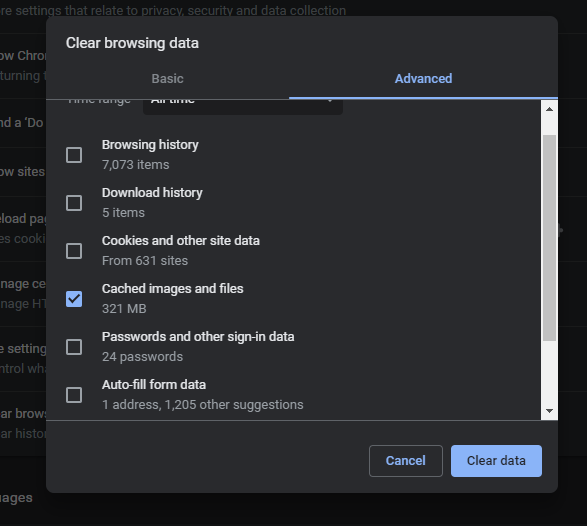This screenshot has width=587, height=526.
Task: Click the '24 passwords' subtext
Action: [143, 357]
